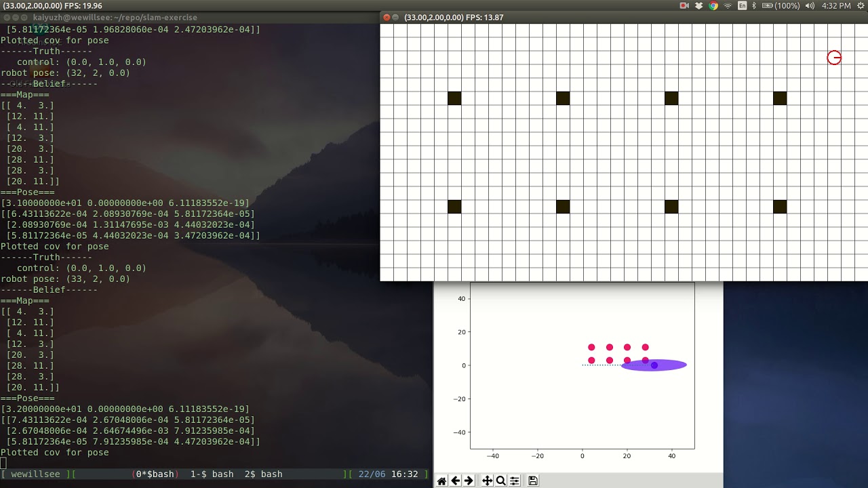
Task: Click the last black landmark in upper row
Action: click(780, 98)
